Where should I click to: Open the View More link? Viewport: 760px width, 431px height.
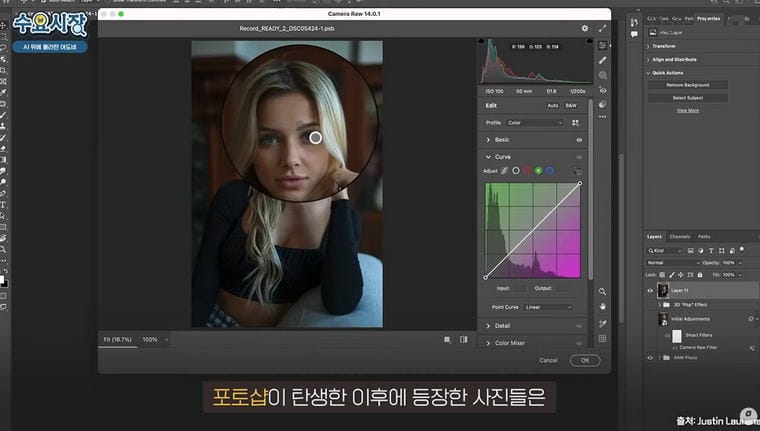point(688,111)
